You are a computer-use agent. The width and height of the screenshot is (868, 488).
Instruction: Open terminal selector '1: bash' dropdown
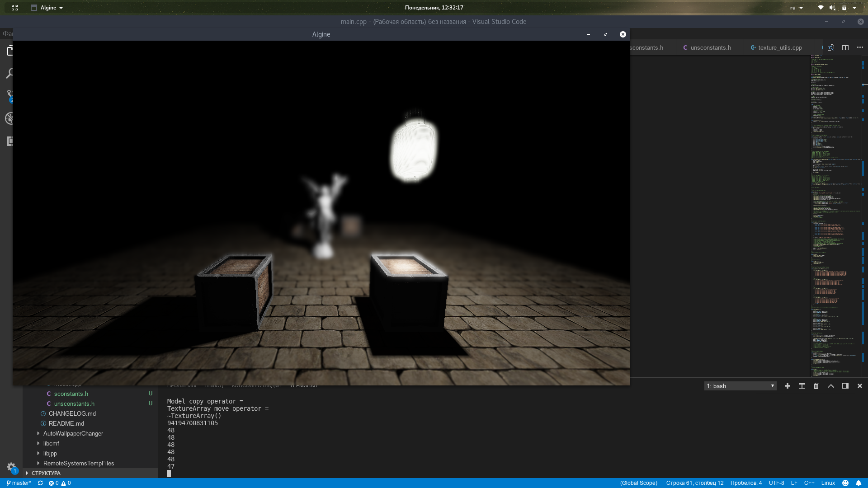[x=740, y=386]
